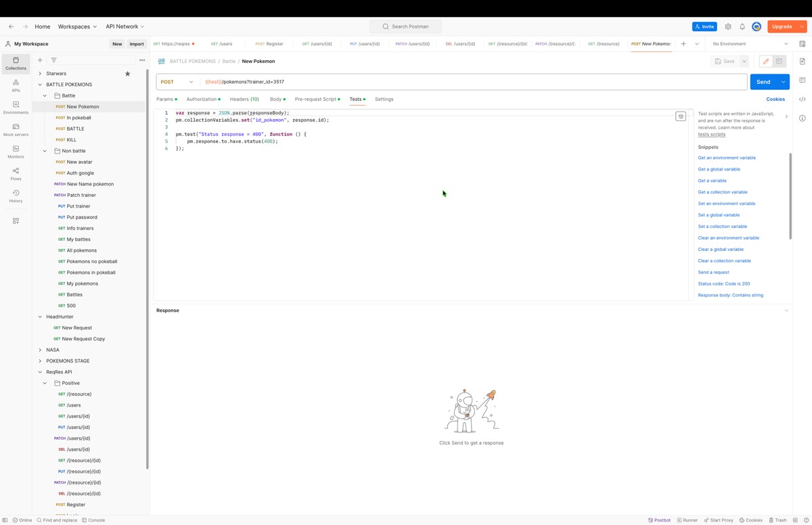
Task: Insert snippet Status code: Code is 200
Action: 724,283
